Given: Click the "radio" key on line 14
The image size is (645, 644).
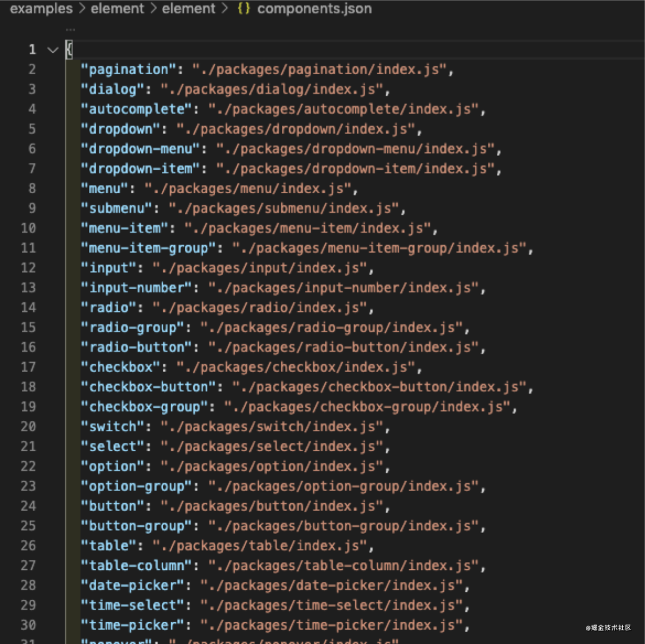Looking at the screenshot, I should click(x=109, y=308).
